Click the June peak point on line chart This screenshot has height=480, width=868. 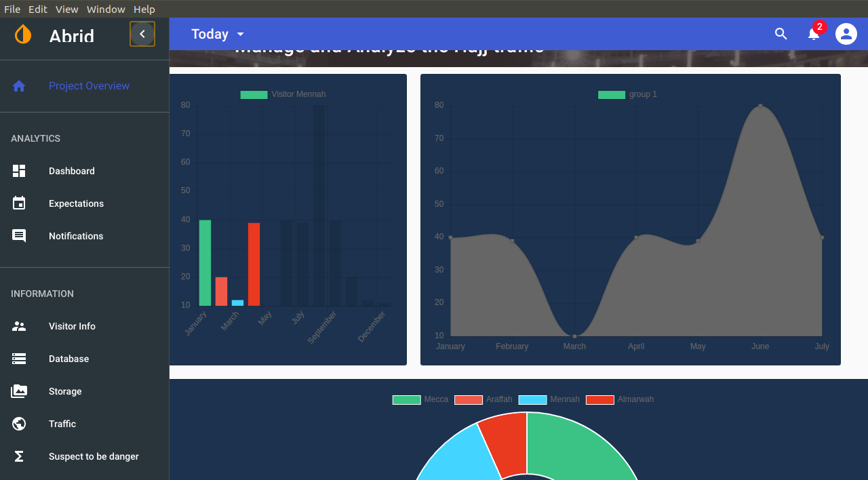pos(760,106)
